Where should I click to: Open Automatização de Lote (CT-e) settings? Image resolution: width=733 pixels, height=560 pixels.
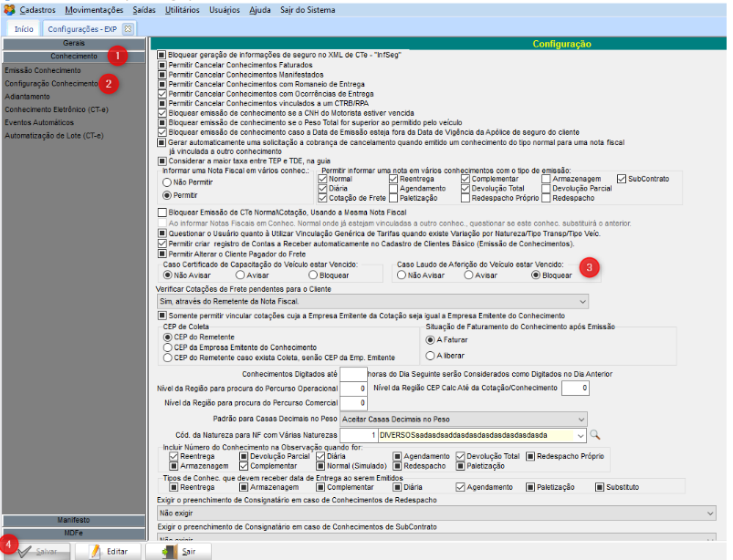coord(54,136)
